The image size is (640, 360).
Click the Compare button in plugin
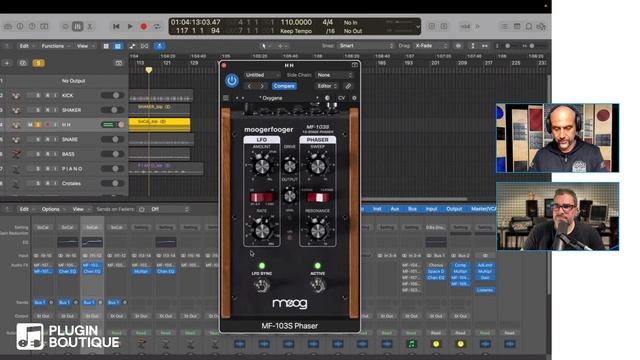(284, 86)
